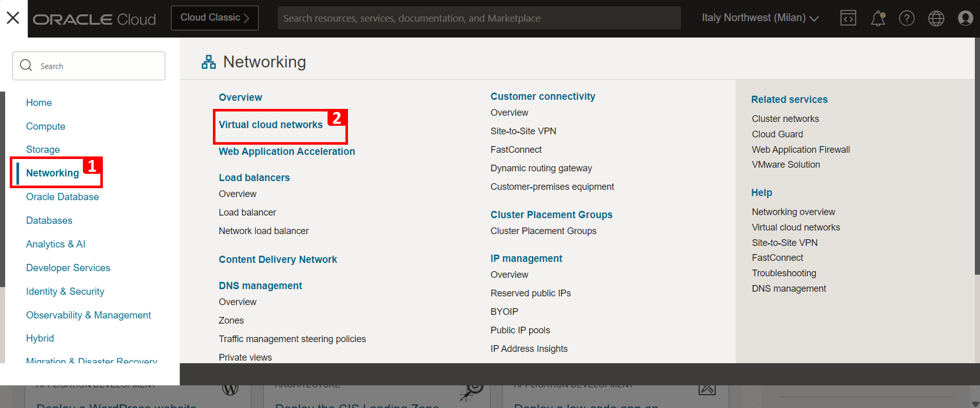
Task: Select Databases in the navigation menu
Action: pos(49,220)
